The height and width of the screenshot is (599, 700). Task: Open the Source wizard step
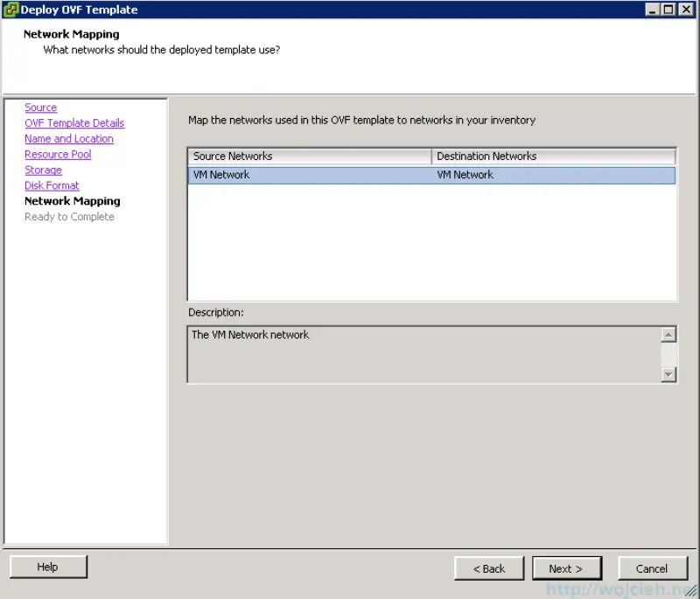click(x=40, y=107)
